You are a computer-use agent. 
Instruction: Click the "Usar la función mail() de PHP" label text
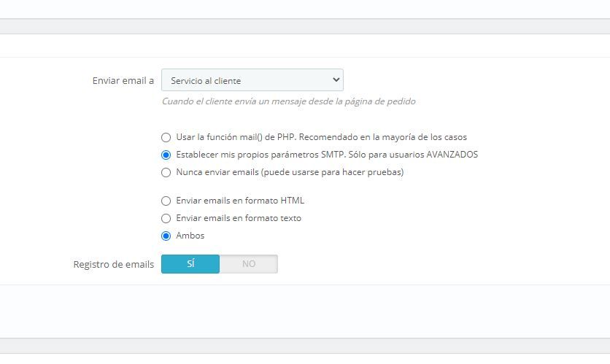[x=236, y=137]
